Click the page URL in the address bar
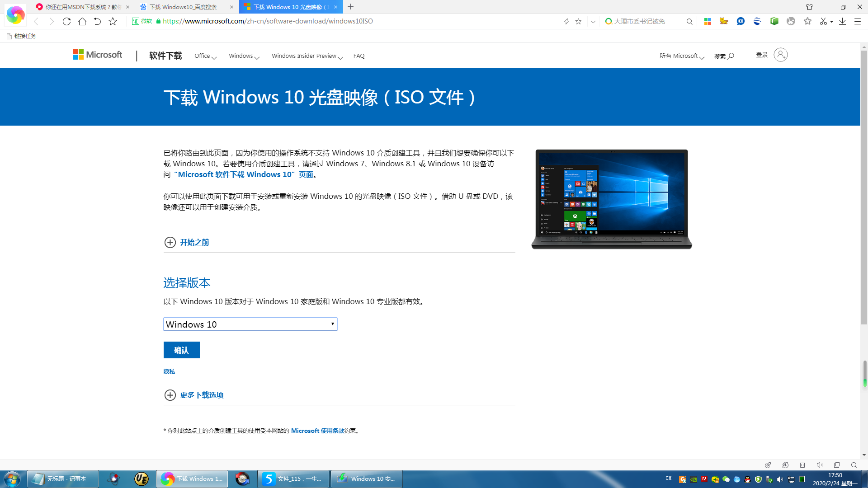This screenshot has height=488, width=868. coord(268,21)
